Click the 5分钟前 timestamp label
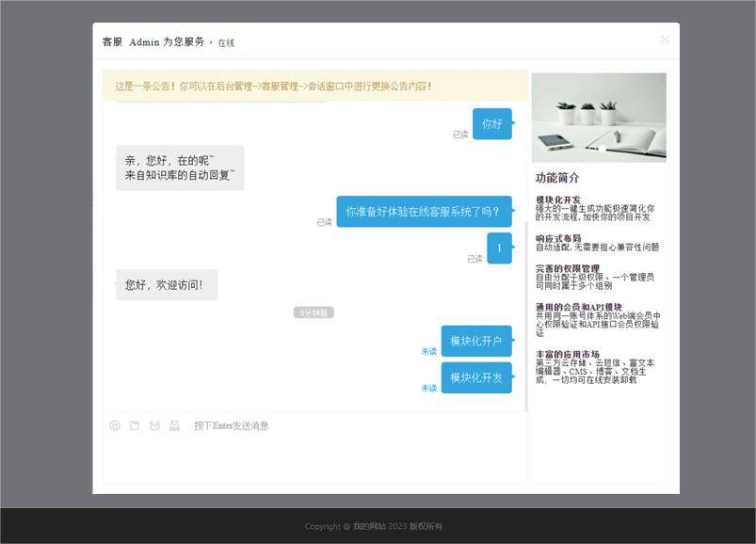The image size is (756, 544). 312,312
